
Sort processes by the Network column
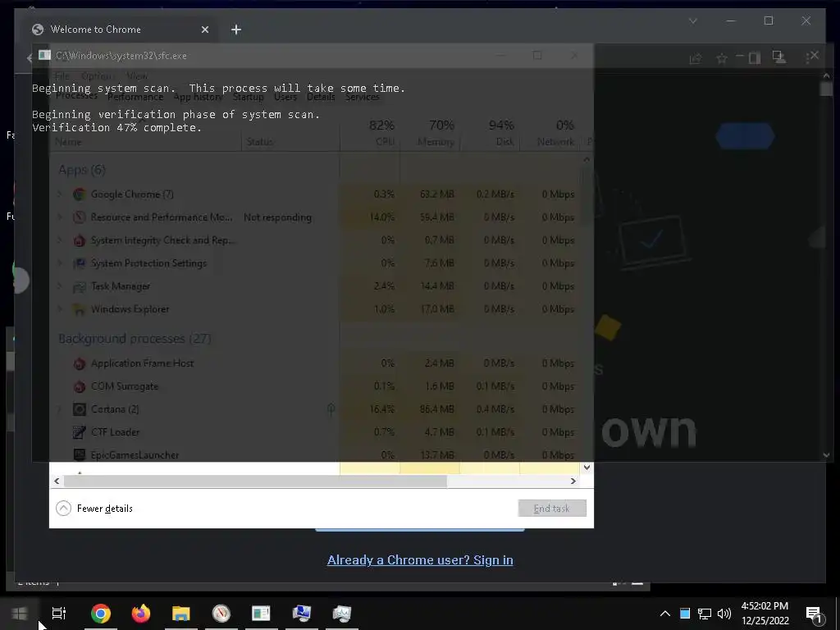550,133
